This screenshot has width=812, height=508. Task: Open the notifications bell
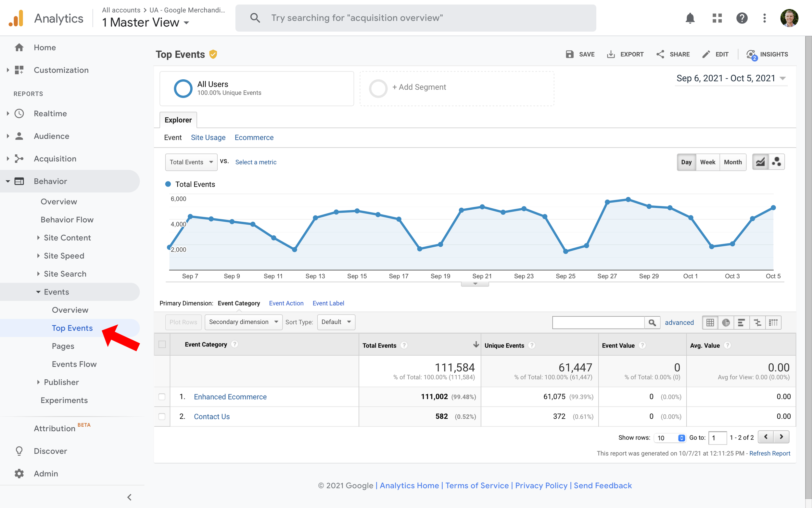pyautogui.click(x=690, y=19)
